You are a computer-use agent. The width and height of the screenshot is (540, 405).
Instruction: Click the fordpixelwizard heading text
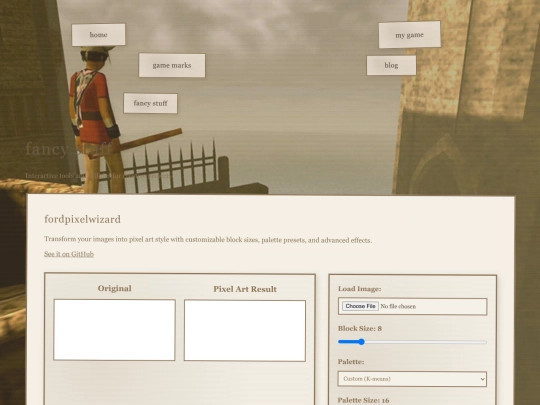(83, 219)
